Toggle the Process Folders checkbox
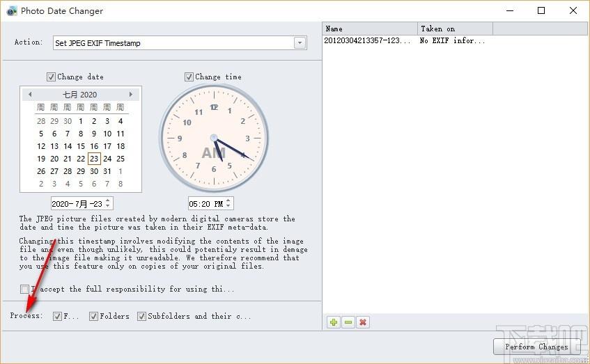This screenshot has height=364, width=590. tap(94, 316)
